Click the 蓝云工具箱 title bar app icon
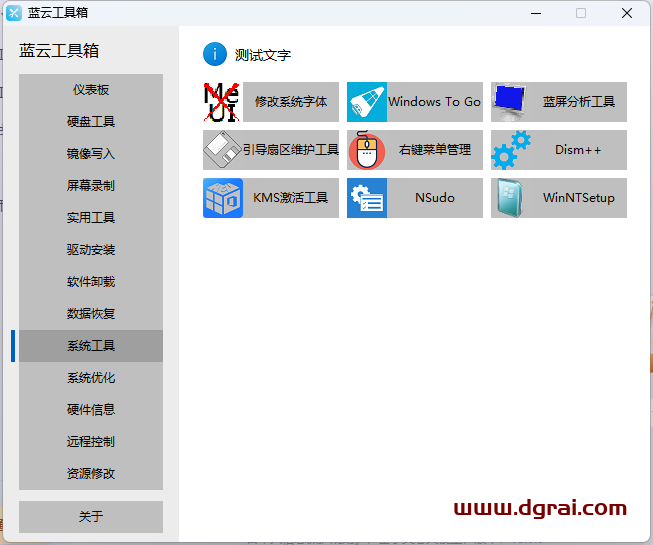 [14, 13]
